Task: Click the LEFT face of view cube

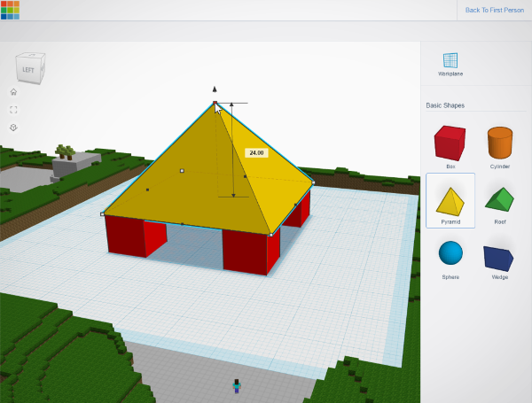Action: pyautogui.click(x=27, y=68)
